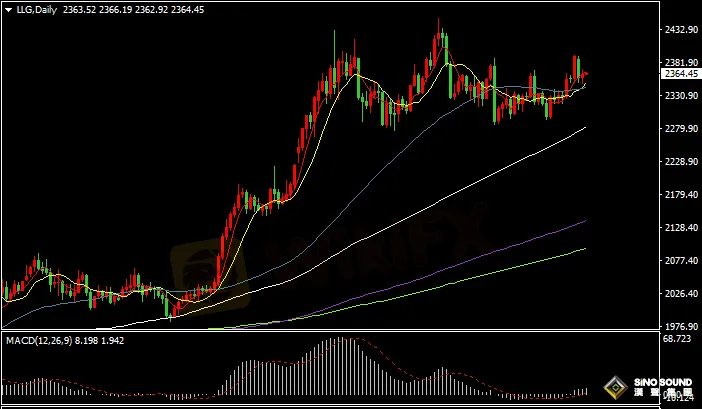Click the 2026.40 price scale label
The height and width of the screenshot is (409, 702).
680,294
